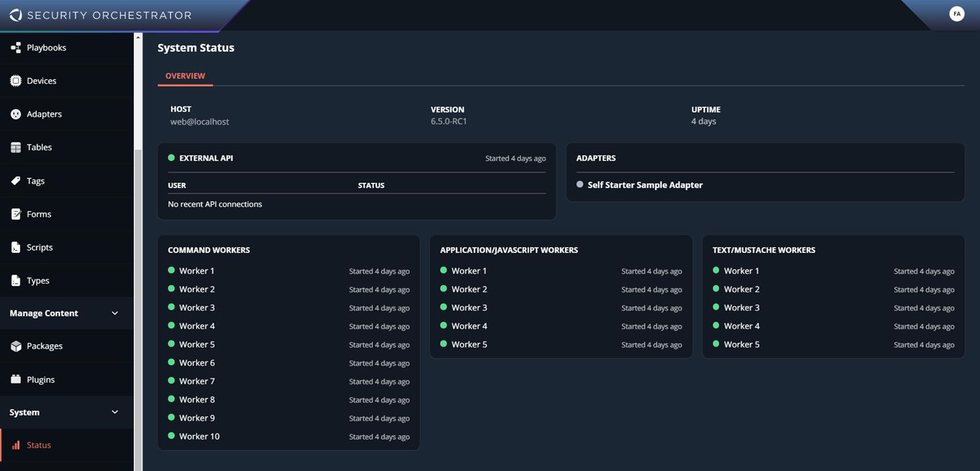Click Text/Mustache Worker 5 status dot

[x=716, y=344]
